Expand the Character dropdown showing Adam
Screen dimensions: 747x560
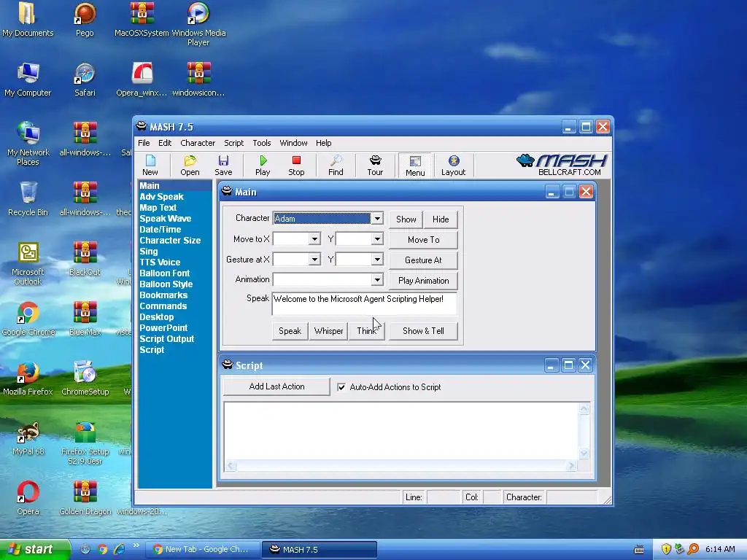tap(377, 219)
